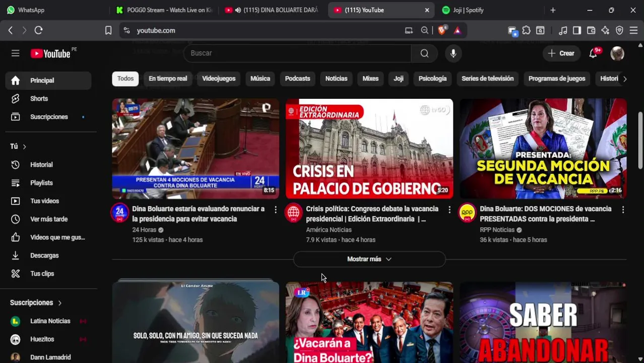Switch to the POGGO Stream tab
644x363 pixels.
click(164, 10)
